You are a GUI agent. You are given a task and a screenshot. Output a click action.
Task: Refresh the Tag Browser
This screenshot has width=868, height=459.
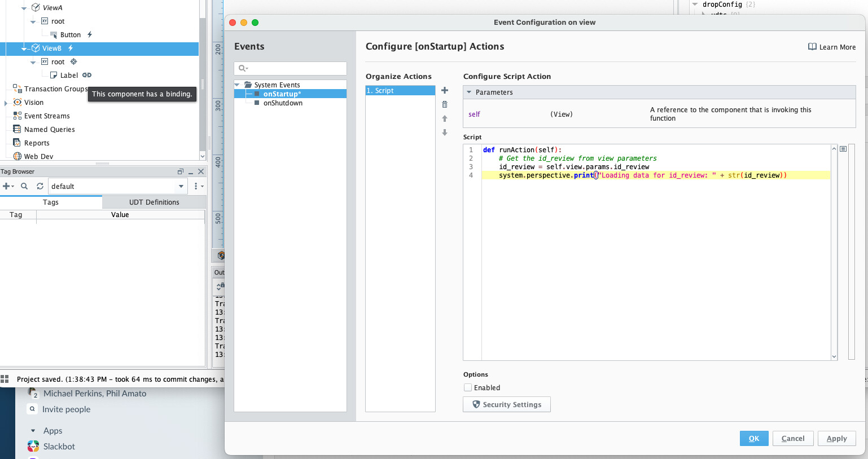pyautogui.click(x=40, y=186)
